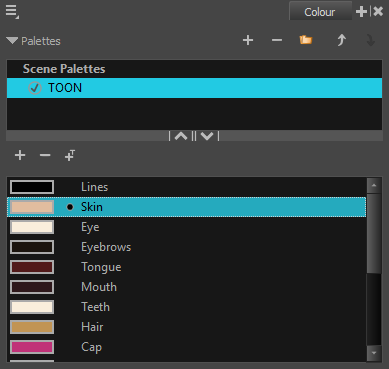Collapse the Palettes section triangle

point(12,41)
